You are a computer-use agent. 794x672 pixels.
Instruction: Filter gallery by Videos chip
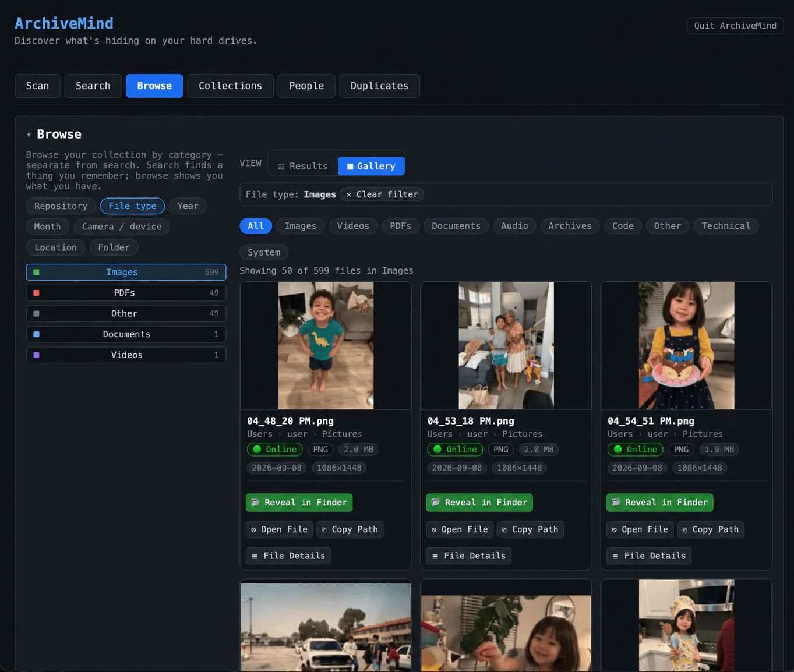353,226
